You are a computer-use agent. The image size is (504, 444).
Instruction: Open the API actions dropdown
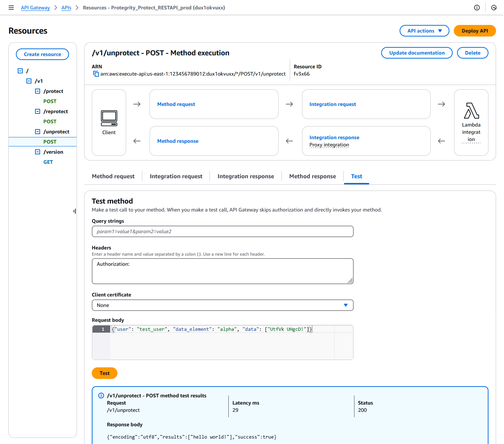tap(424, 31)
